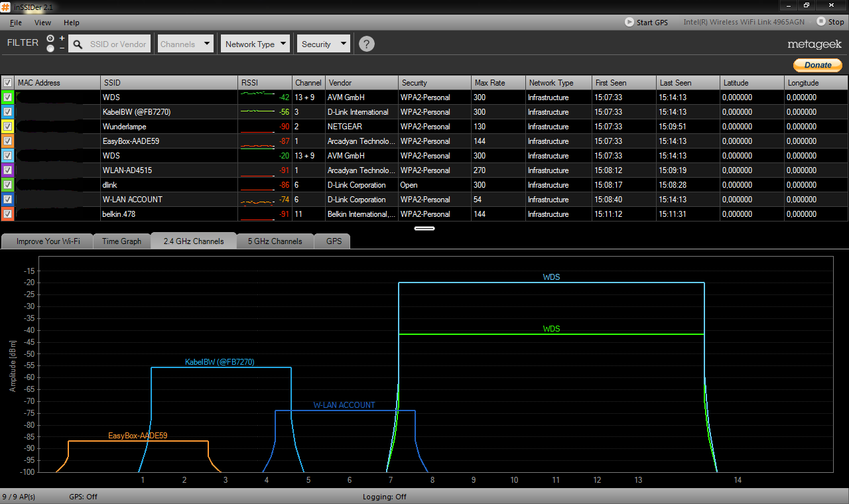Sort by the Vendor column header
Viewport: 849px width, 504px height.
click(361, 83)
